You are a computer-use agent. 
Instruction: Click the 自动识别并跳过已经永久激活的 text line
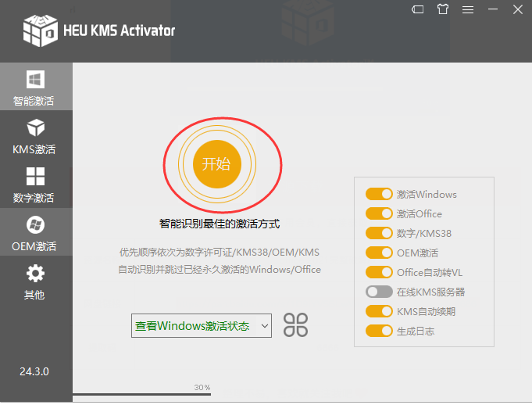point(220,270)
